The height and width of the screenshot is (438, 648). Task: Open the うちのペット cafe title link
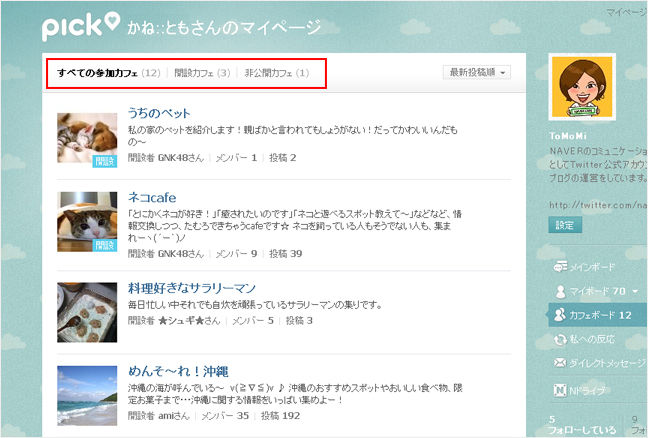159,113
